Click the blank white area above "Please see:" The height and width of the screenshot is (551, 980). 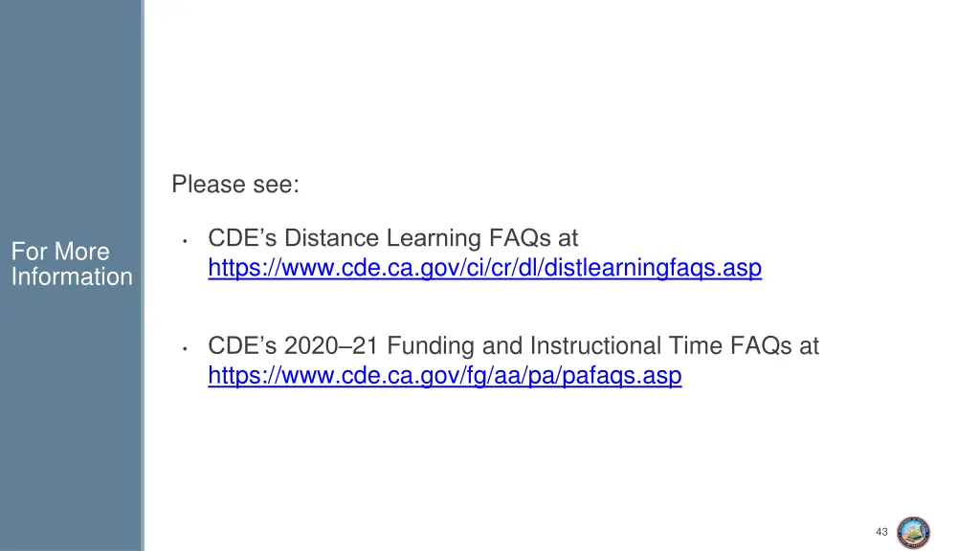pyautogui.click(x=556, y=81)
